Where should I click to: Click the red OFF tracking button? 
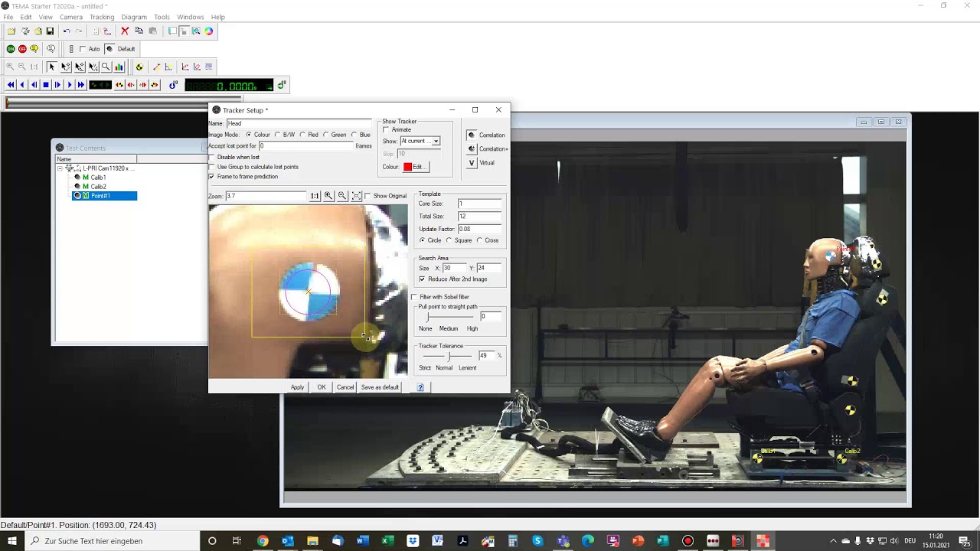pyautogui.click(x=22, y=49)
